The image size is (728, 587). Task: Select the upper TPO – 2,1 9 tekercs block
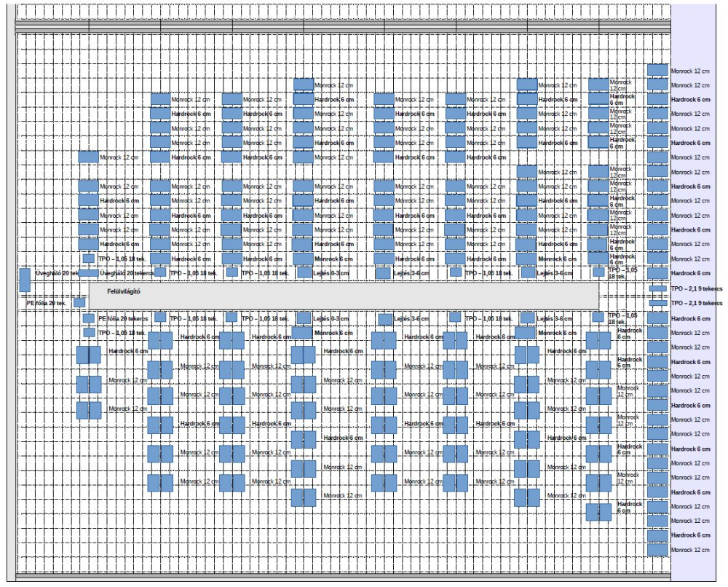[x=658, y=289]
